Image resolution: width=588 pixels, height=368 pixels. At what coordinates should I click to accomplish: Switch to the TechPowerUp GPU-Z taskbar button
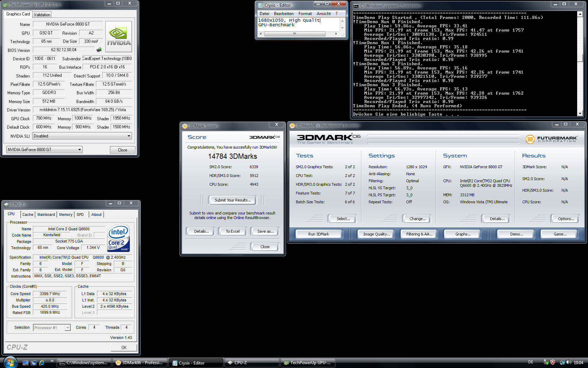coord(308,363)
